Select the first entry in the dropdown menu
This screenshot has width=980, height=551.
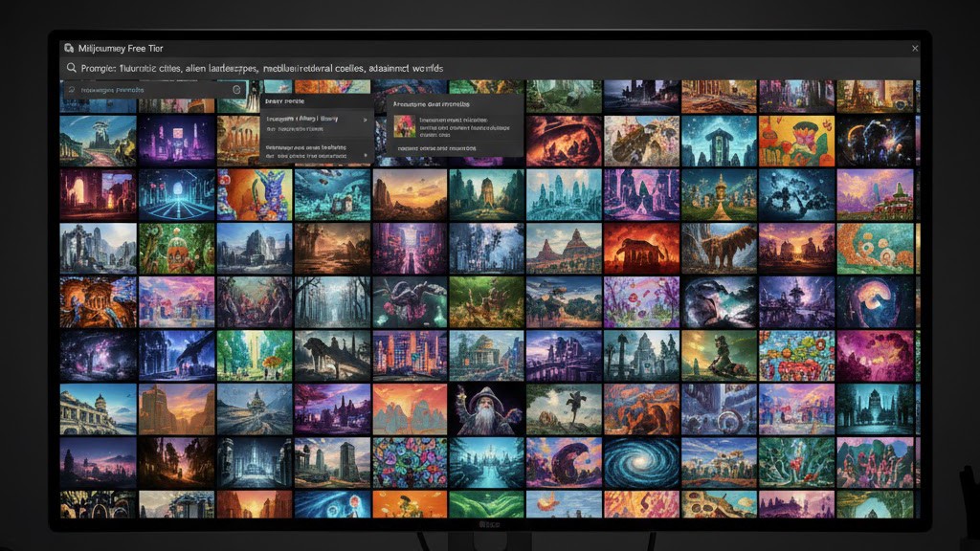(306, 120)
